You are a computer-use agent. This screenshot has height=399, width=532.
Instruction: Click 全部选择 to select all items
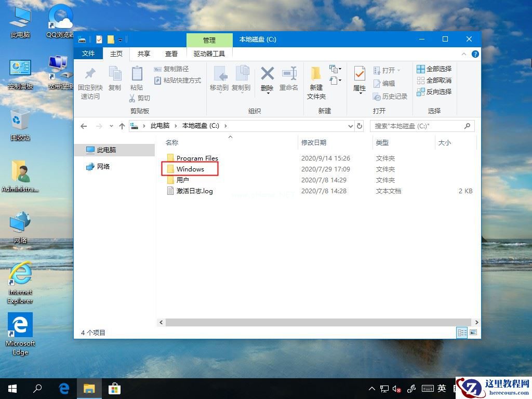click(436, 68)
